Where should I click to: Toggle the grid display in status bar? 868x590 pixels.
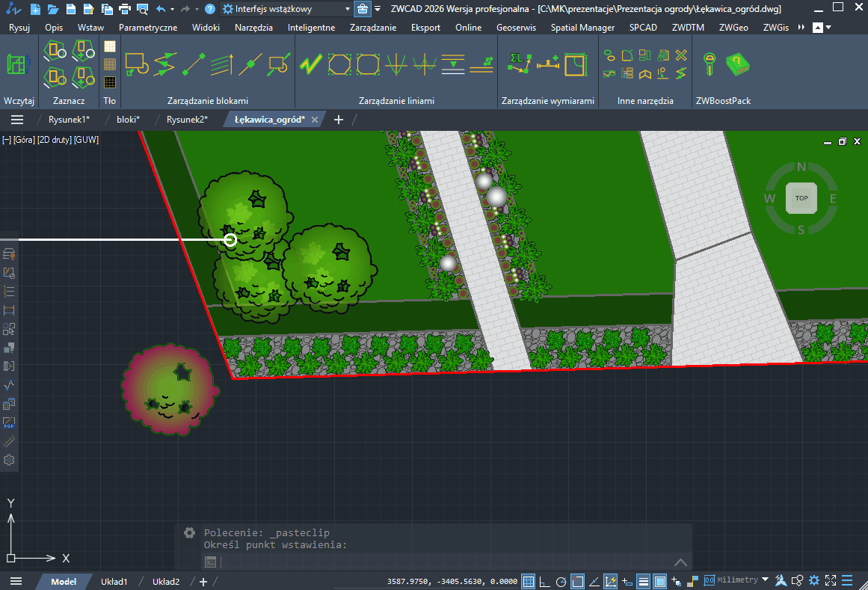529,581
